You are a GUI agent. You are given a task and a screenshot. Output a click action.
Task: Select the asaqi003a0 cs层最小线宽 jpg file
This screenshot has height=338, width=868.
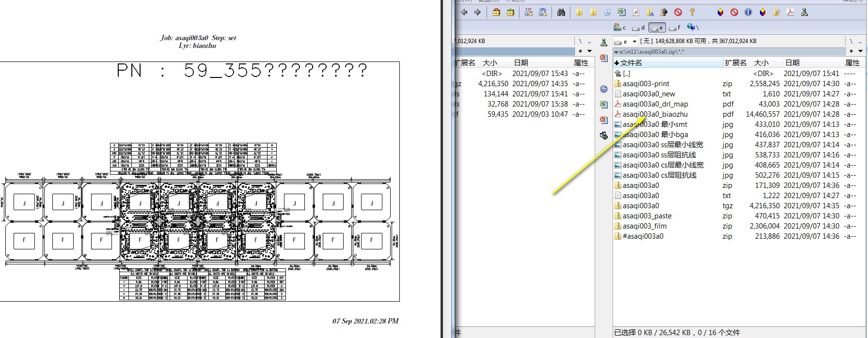[739, 165]
